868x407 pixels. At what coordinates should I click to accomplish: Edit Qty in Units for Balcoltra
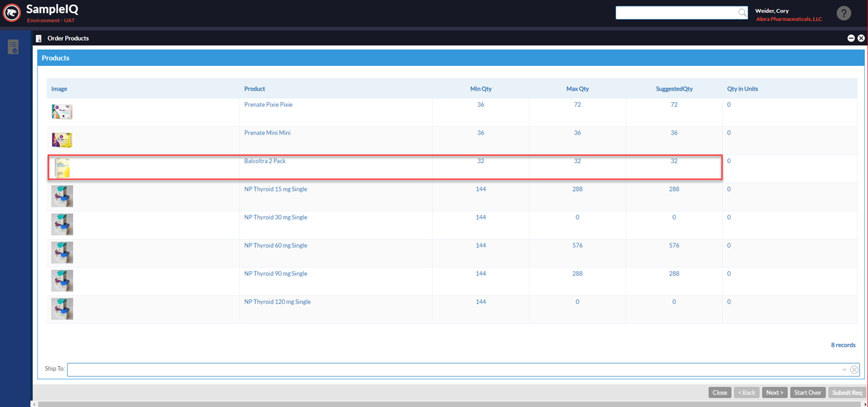pos(729,161)
